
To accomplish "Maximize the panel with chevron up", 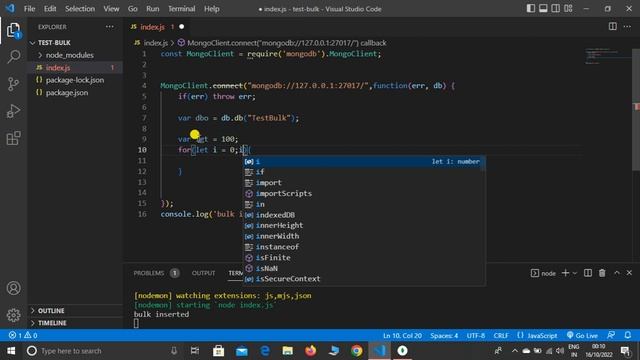I will click(617, 273).
